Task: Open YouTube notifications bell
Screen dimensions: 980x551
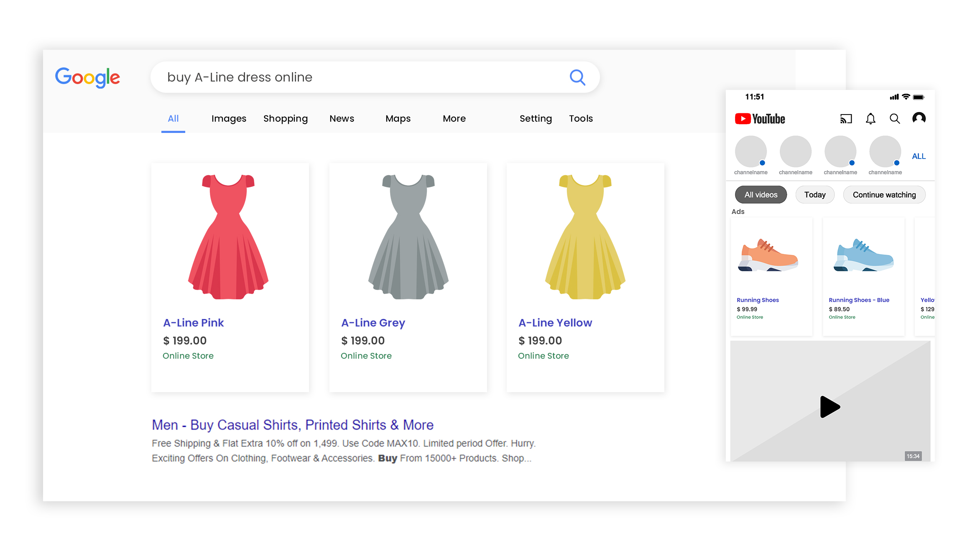Action: coord(870,119)
